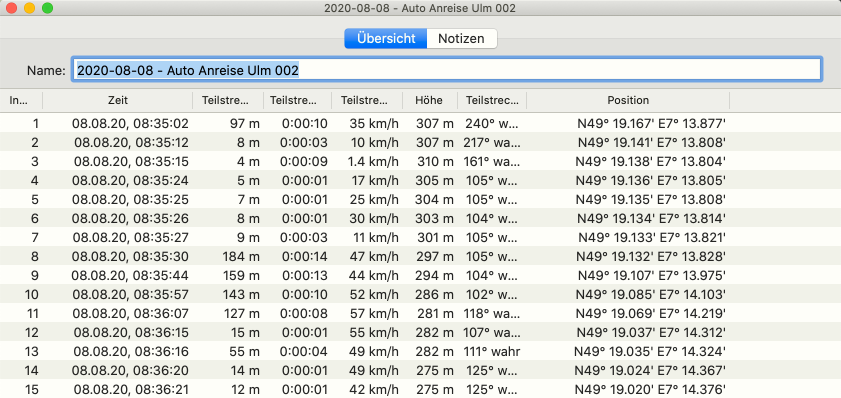Click the index column header 'In...'
The width and height of the screenshot is (841, 398).
coord(21,100)
